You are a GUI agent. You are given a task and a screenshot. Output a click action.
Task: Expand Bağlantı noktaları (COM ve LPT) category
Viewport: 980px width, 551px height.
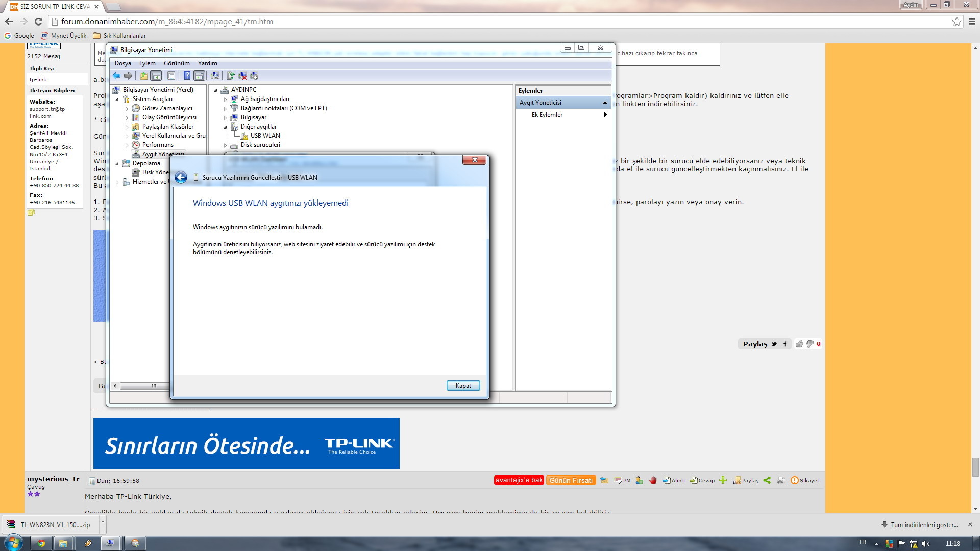pos(225,109)
